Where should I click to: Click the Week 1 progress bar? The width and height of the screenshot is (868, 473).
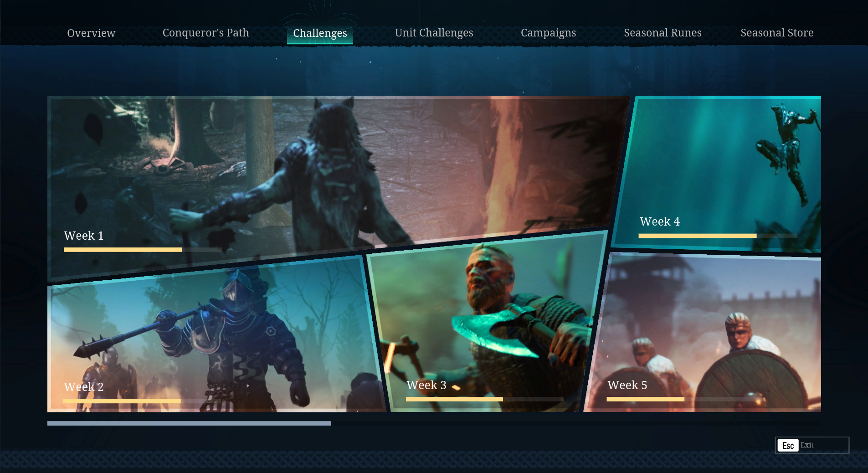pos(143,250)
